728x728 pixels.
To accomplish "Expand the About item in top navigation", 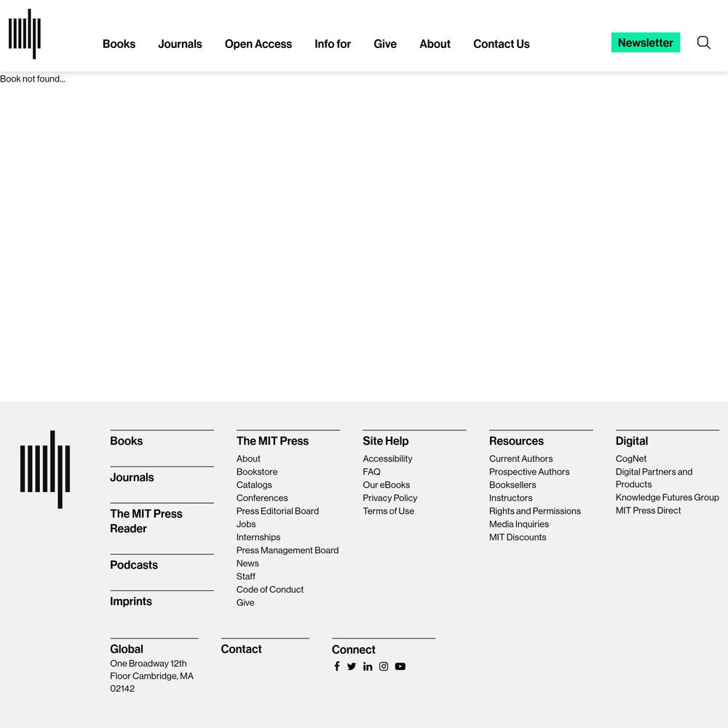I will click(435, 44).
